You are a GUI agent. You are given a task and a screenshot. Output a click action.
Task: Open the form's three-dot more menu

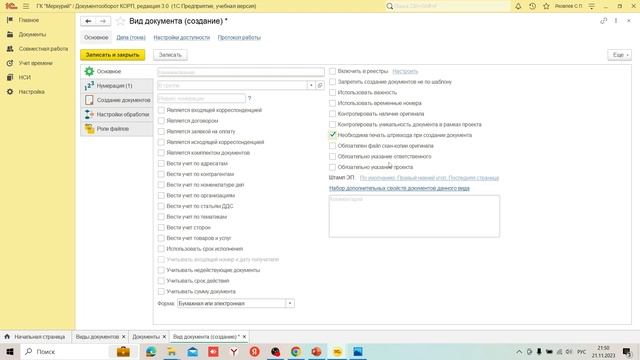pyautogui.click(x=616, y=21)
